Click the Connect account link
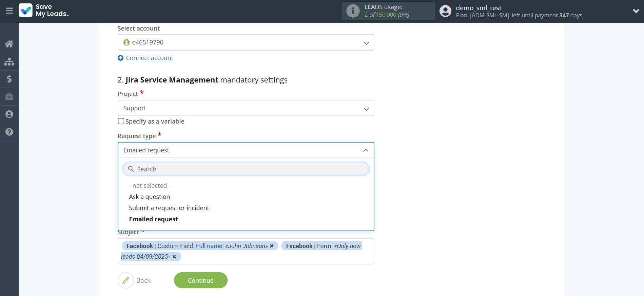The width and height of the screenshot is (644, 296). (149, 58)
